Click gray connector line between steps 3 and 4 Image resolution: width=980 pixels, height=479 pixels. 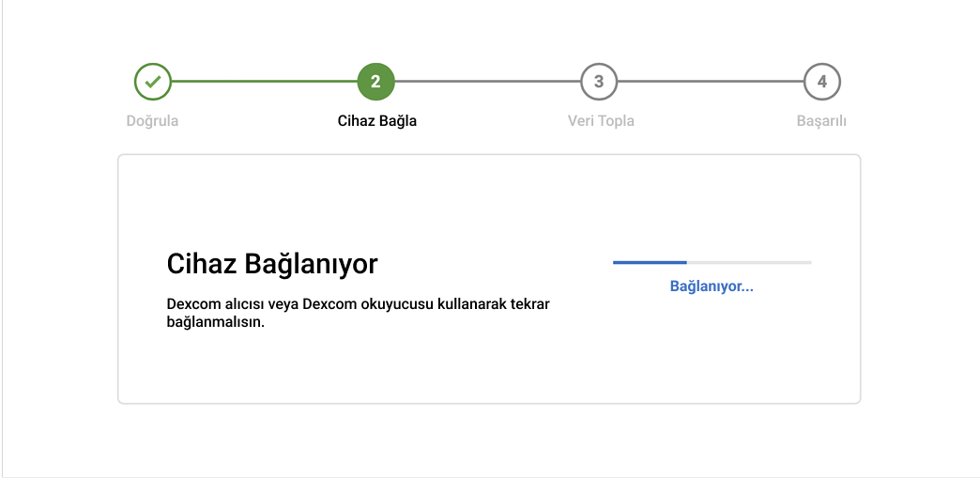[x=710, y=82]
